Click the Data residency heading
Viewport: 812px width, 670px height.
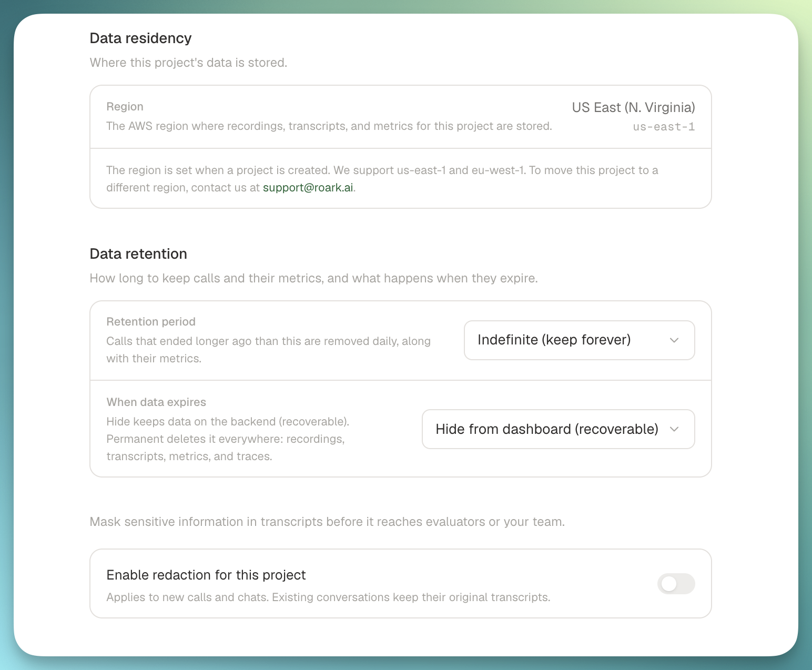click(x=140, y=38)
